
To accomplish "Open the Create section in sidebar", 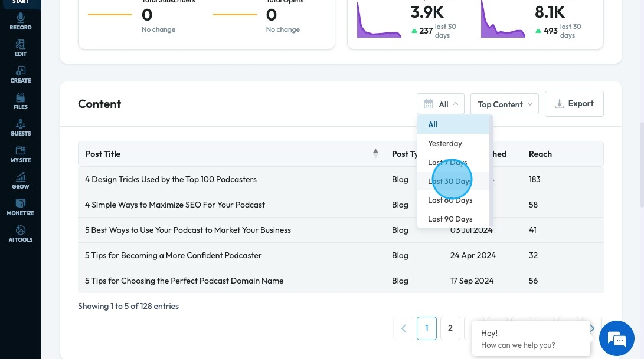I will pyautogui.click(x=20, y=74).
